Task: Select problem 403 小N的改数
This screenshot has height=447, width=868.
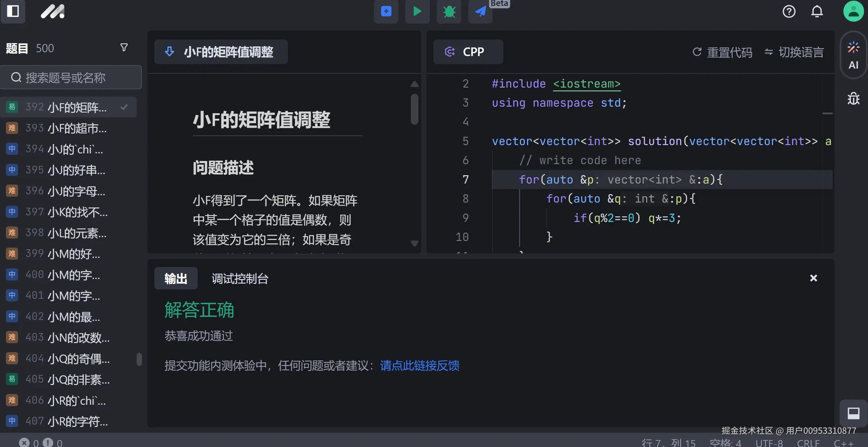Action: pyautogui.click(x=68, y=337)
